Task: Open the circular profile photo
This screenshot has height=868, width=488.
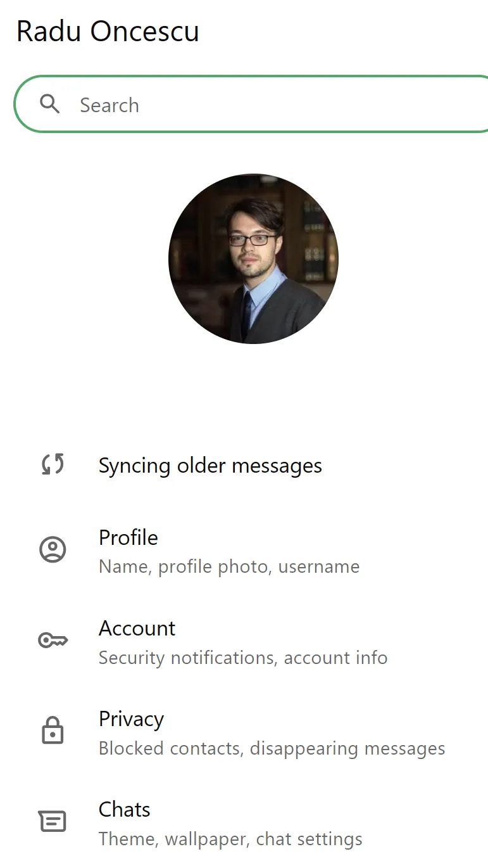Action: coord(253,258)
